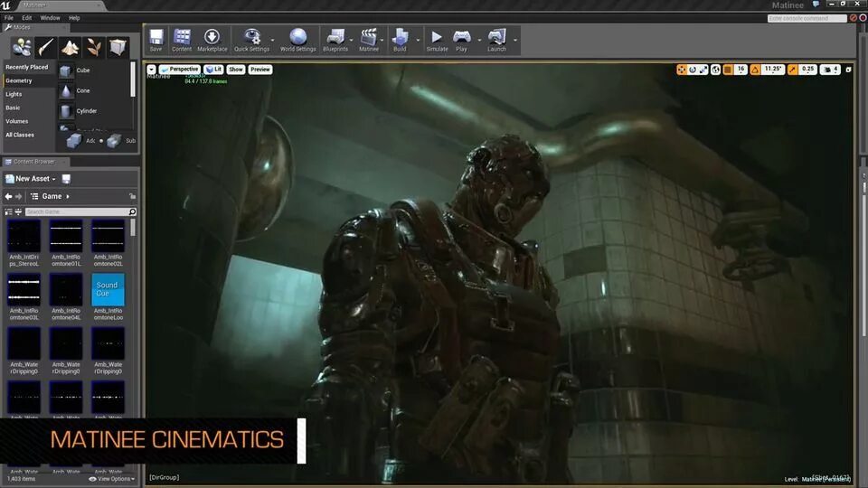Click the Place mode list scrollbar

click(x=133, y=80)
